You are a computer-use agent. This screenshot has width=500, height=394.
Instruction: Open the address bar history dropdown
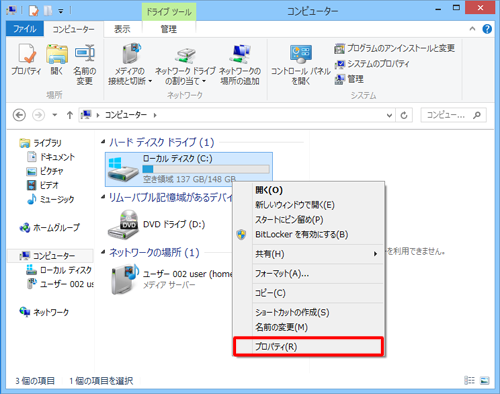point(389,115)
